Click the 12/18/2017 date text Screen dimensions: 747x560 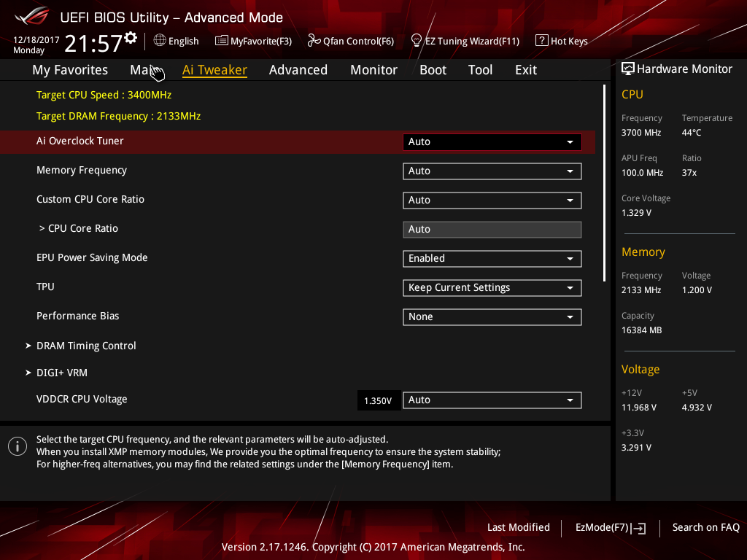point(36,39)
